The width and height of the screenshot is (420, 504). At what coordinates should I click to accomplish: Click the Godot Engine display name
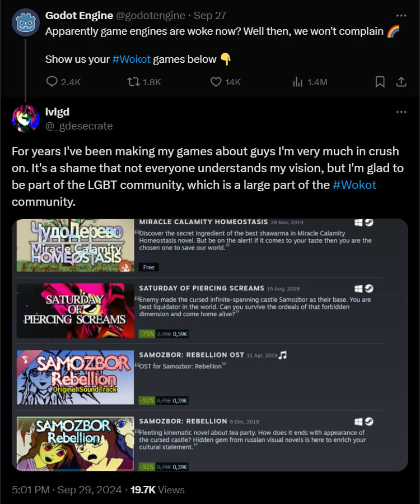(79, 16)
